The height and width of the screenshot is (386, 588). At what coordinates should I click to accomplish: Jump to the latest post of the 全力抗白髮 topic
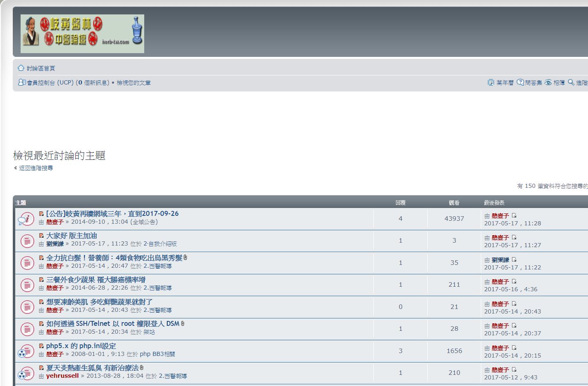pos(514,260)
